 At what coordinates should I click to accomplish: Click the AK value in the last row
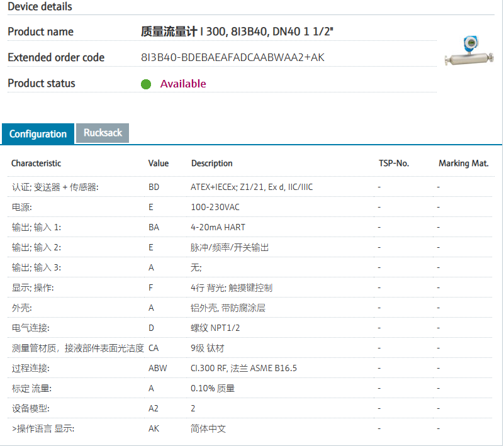point(154,428)
